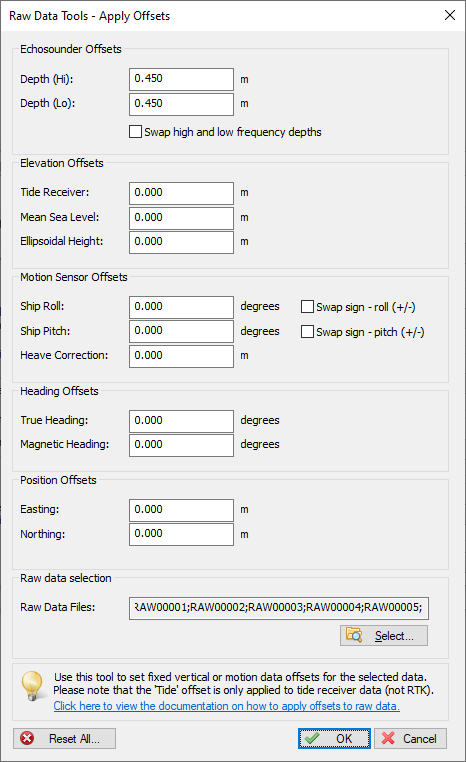Click the lightbulb hint icon

(x=33, y=685)
